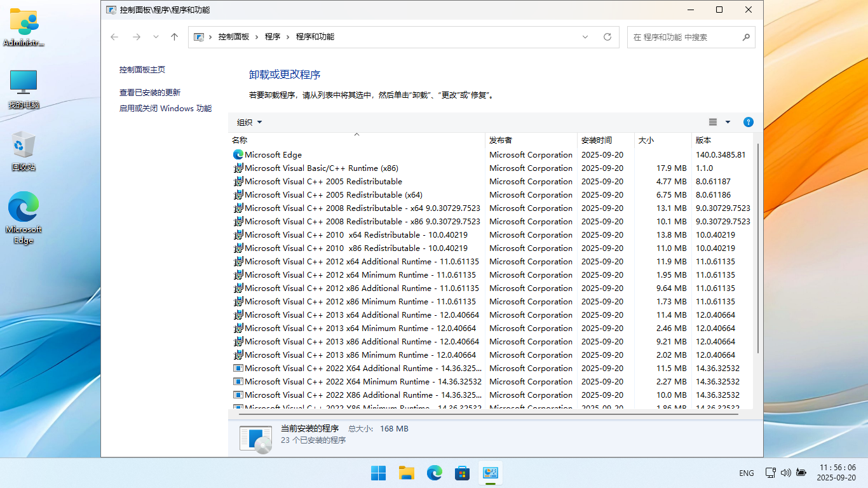
Task: Select Visual C++ 2013 x86 Minimum Runtime row
Action: click(491, 355)
